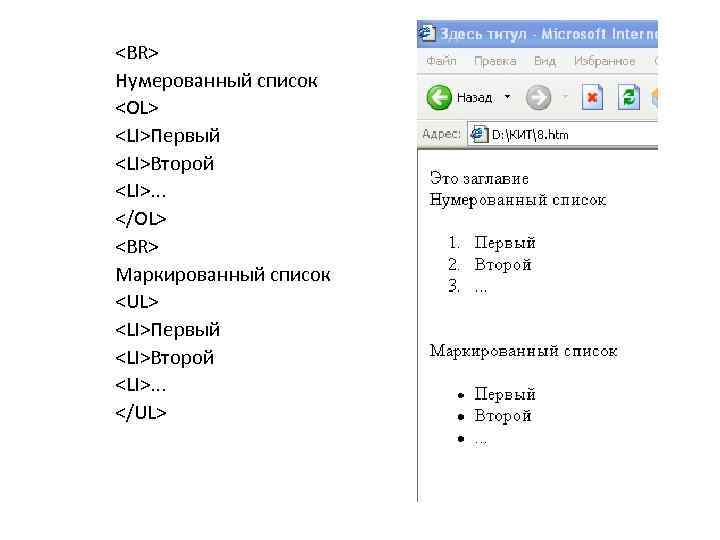This screenshot has width=720, height=540.
Task: Click the 'Адрес:' label
Action: 441,134
